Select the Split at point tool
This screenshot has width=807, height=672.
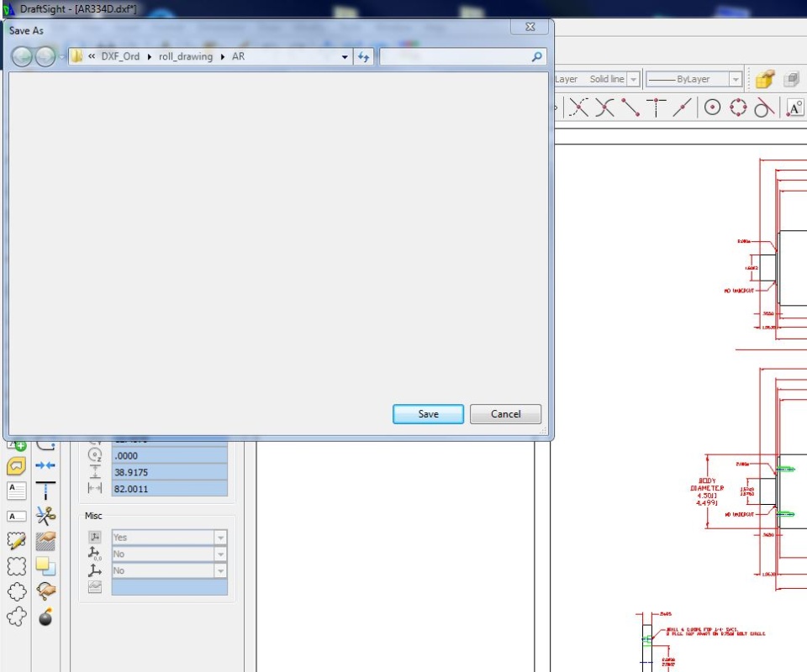pyautogui.click(x=45, y=491)
